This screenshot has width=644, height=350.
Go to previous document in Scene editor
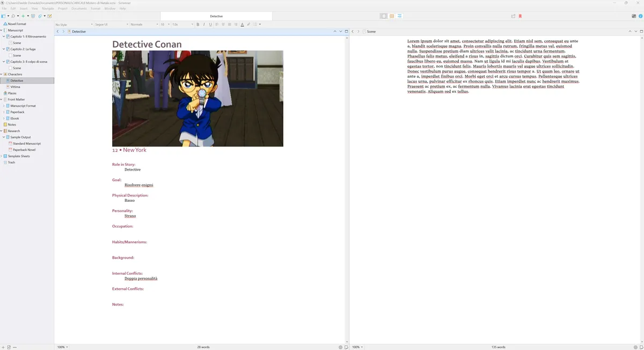(630, 32)
